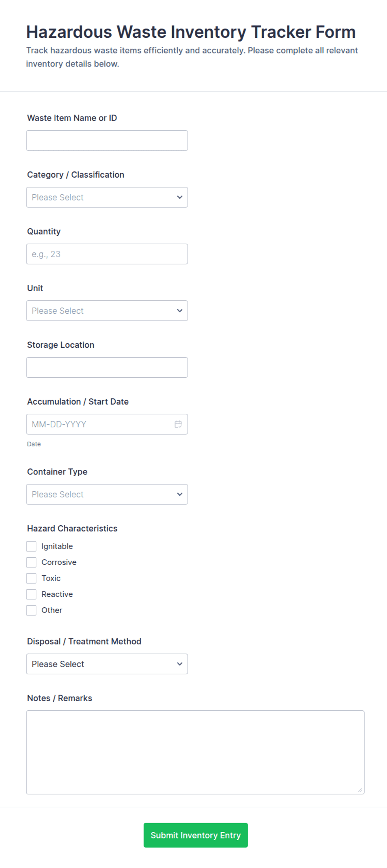Tick the Corrosive hazard checkbox

[x=31, y=562]
